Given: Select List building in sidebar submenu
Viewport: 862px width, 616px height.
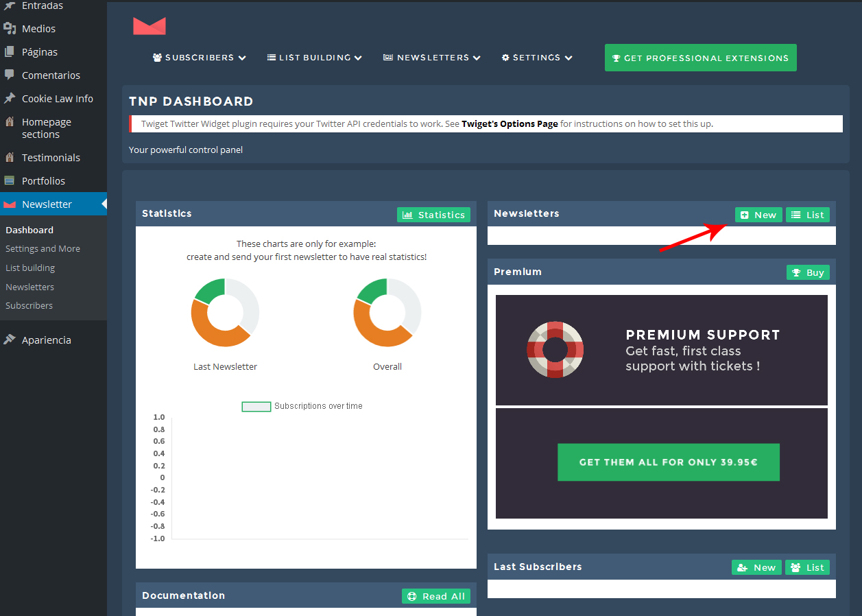Looking at the screenshot, I should pos(30,268).
